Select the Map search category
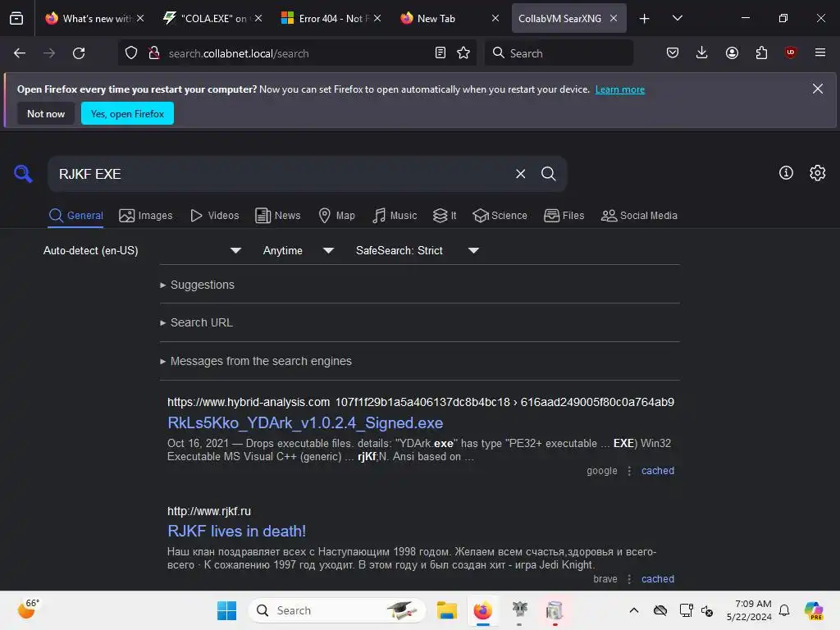 point(336,216)
